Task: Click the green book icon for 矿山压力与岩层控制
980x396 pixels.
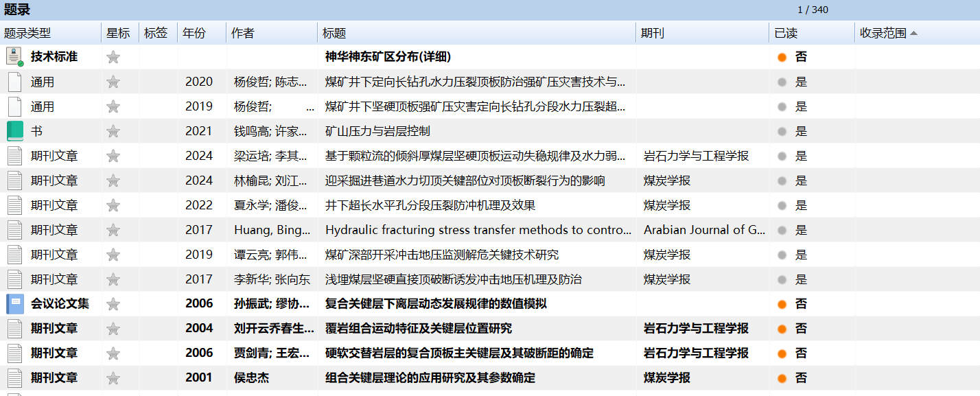Action: point(14,131)
